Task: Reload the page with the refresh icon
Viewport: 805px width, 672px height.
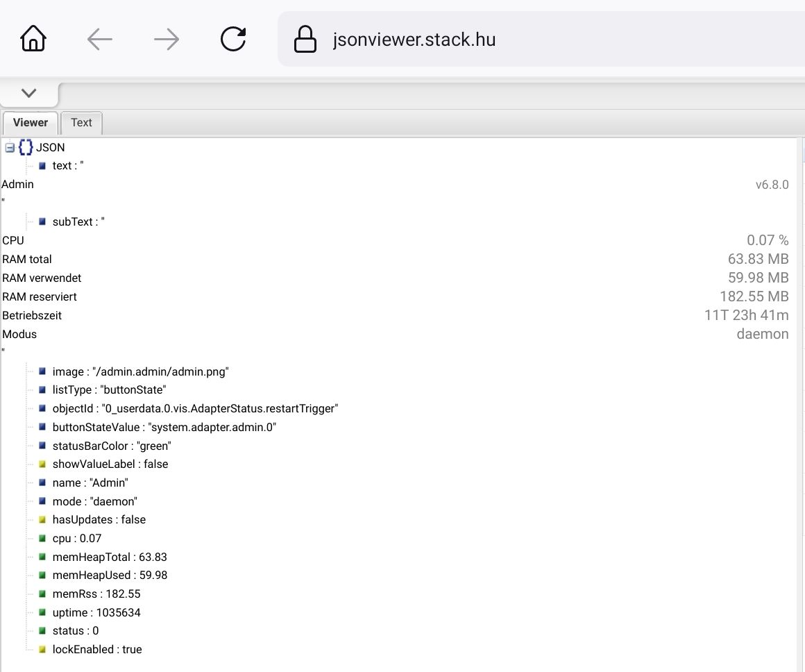Action: click(233, 40)
